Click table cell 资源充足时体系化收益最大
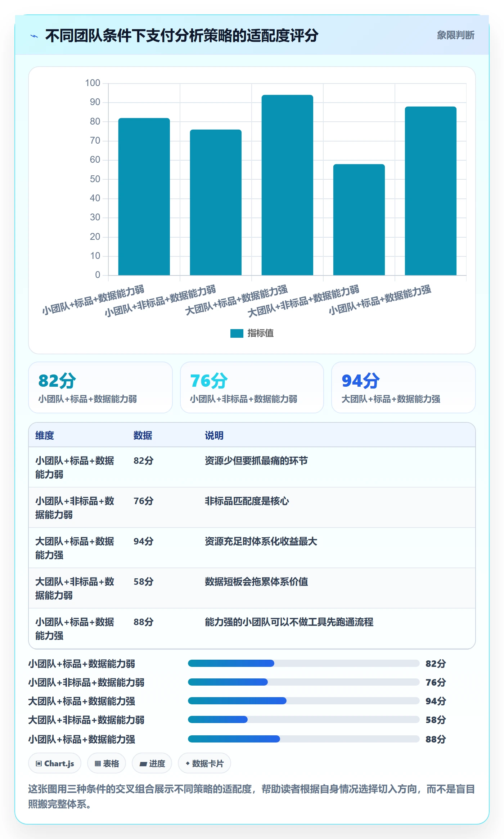The width and height of the screenshot is (504, 839). point(261,541)
